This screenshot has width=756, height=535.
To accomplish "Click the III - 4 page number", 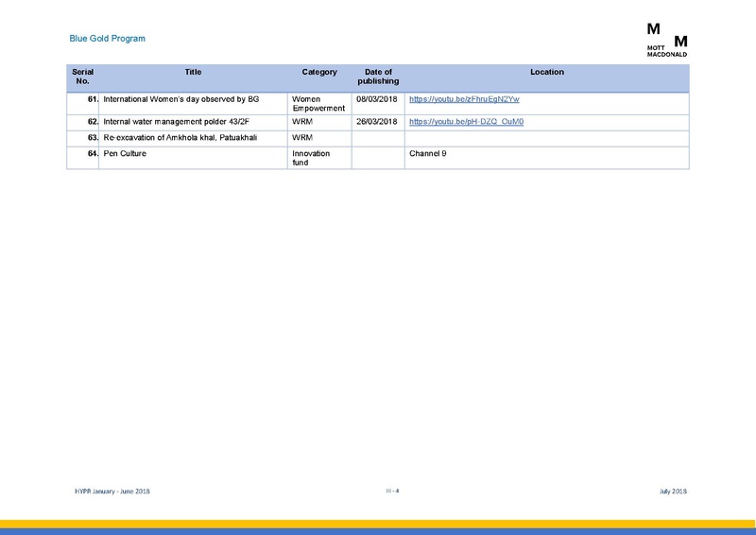I will [x=392, y=491].
